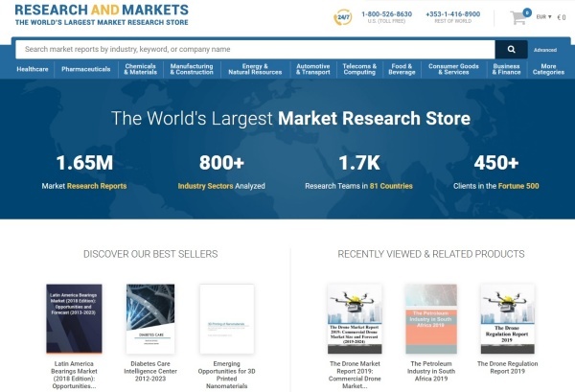Screen dimensions: 575x392
Task: Open the shopping cart icon
Action: pos(518,17)
